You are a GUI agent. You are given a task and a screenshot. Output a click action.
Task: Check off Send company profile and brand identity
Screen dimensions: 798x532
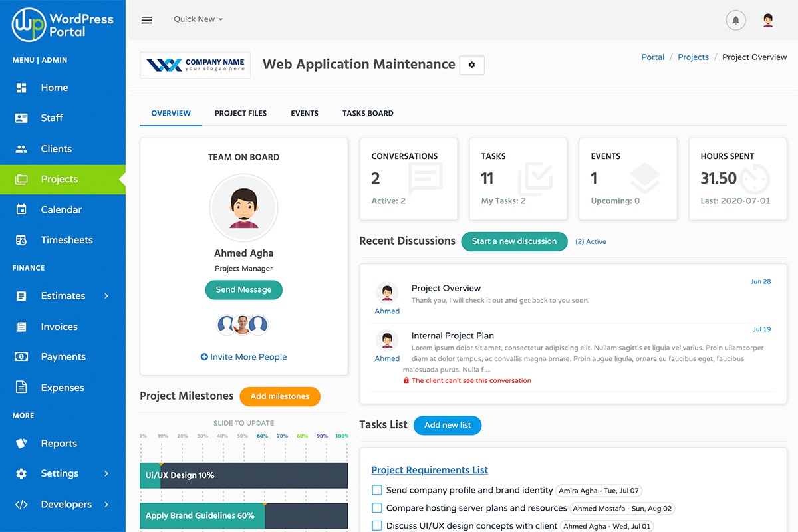pos(377,489)
